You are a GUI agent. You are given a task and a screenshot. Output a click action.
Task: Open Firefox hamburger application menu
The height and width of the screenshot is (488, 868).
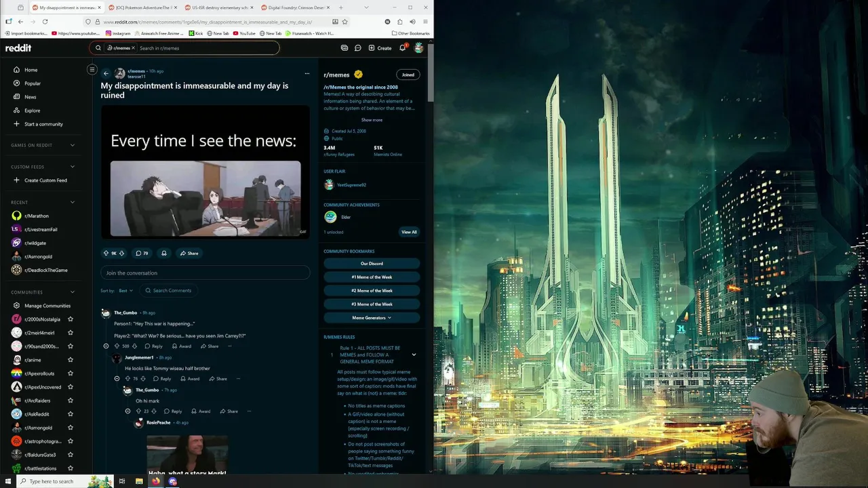click(425, 22)
